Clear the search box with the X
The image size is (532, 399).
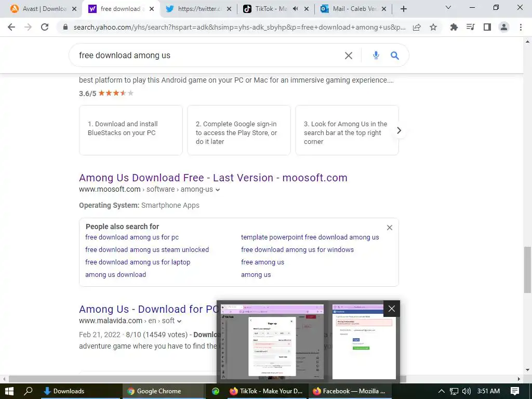(349, 55)
